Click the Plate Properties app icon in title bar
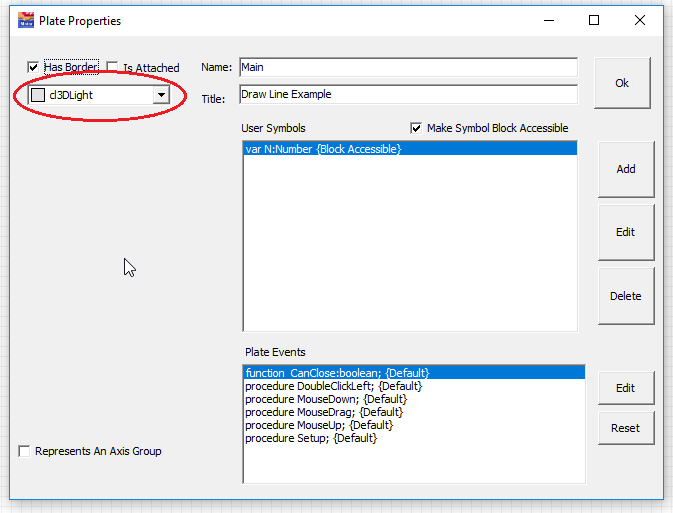Image resolution: width=673 pixels, height=513 pixels. coord(26,20)
